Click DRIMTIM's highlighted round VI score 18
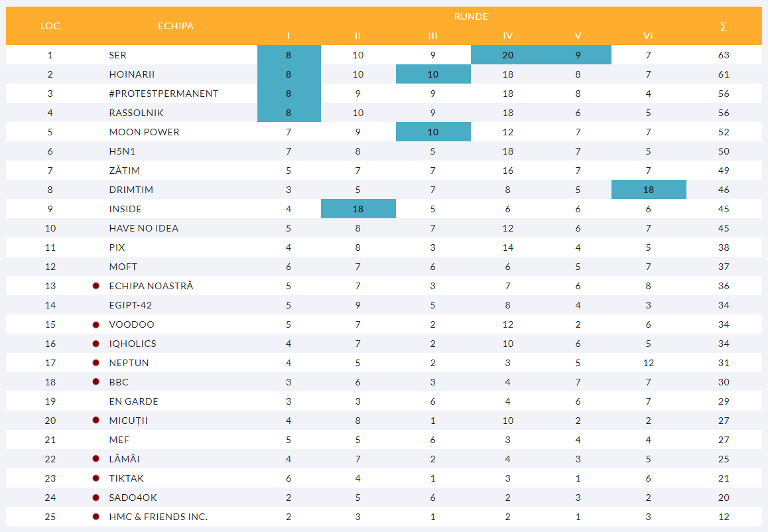The image size is (768, 532). click(649, 190)
